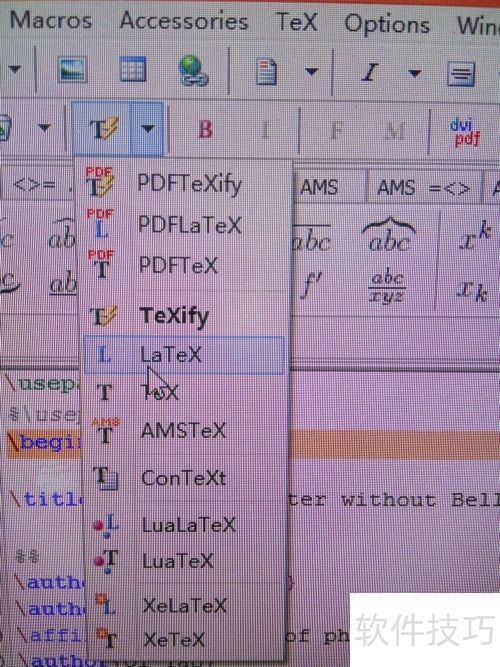Choose bold TeXify entry in dropdown list
The image size is (500, 667).
183,315
